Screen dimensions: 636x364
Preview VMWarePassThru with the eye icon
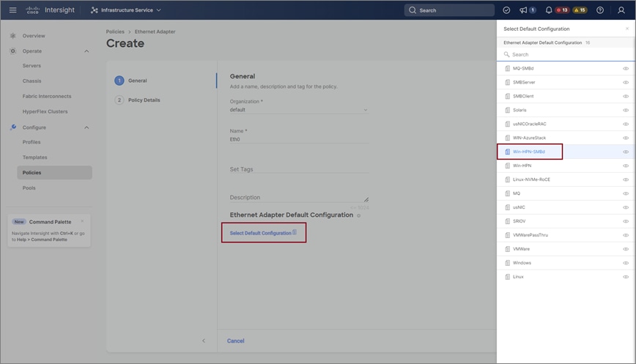[x=626, y=235]
